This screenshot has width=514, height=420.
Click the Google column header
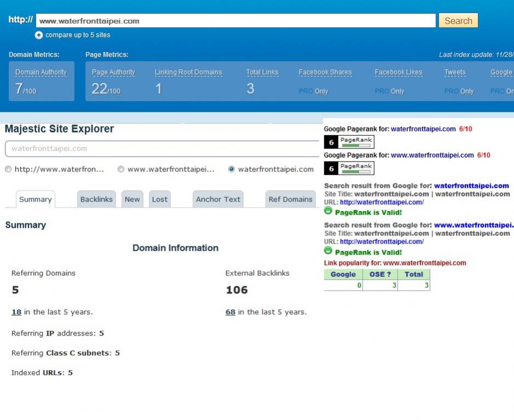coord(343,274)
